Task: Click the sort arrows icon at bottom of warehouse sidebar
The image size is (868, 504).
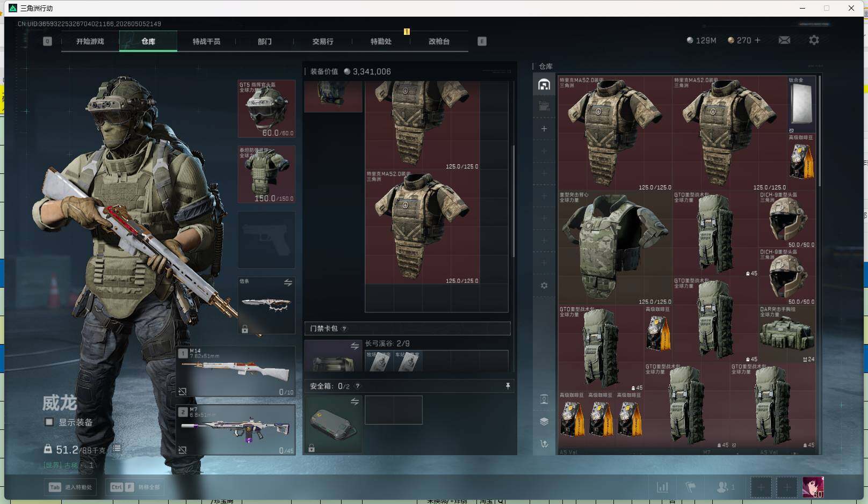Action: click(x=544, y=444)
